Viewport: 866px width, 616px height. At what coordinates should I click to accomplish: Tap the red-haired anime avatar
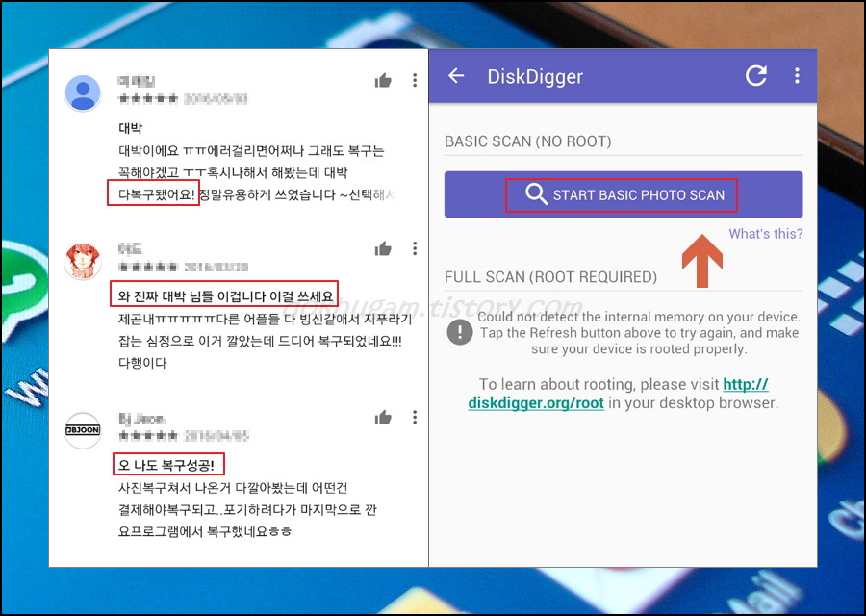(83, 261)
